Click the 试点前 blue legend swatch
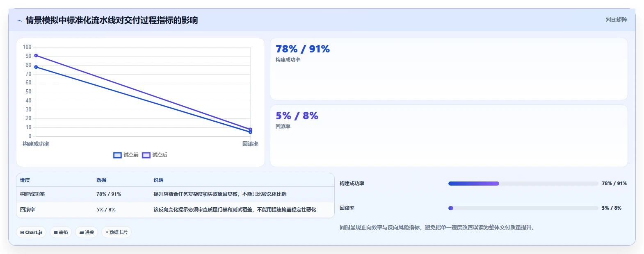644x254 pixels. [x=117, y=155]
